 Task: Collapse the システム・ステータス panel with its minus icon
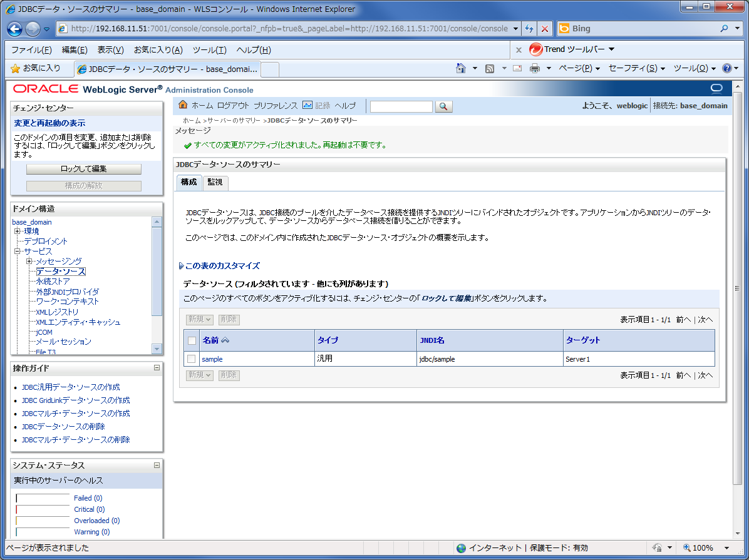pos(157,464)
